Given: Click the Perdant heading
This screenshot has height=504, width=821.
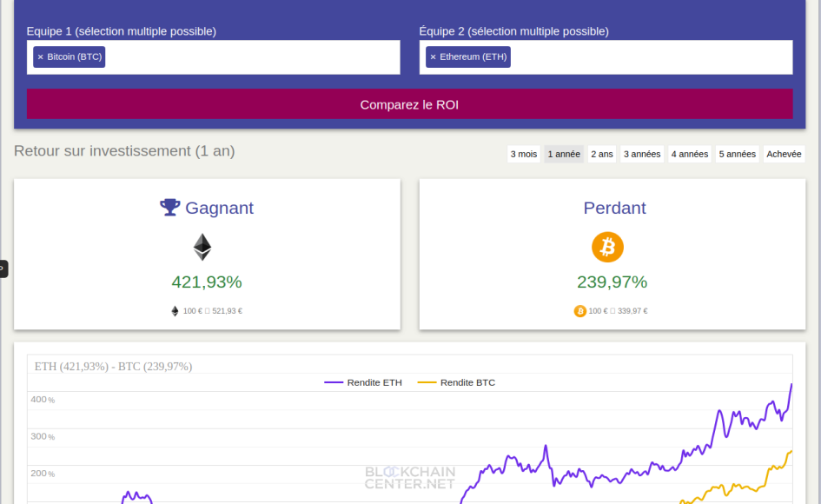Looking at the screenshot, I should pyautogui.click(x=615, y=208).
